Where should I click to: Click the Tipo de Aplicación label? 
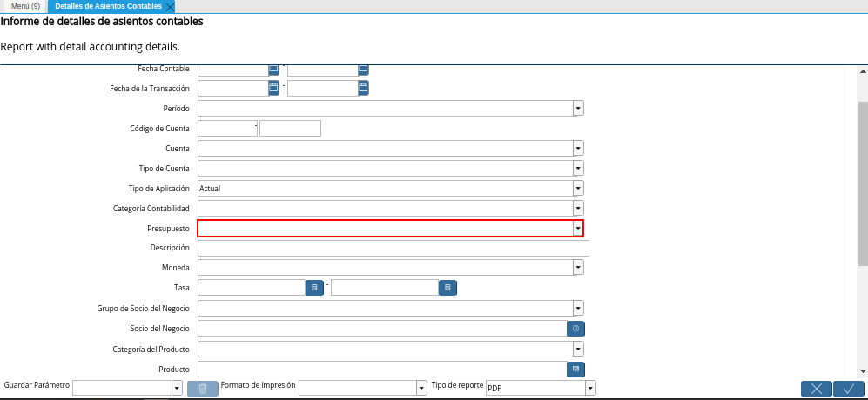click(159, 188)
